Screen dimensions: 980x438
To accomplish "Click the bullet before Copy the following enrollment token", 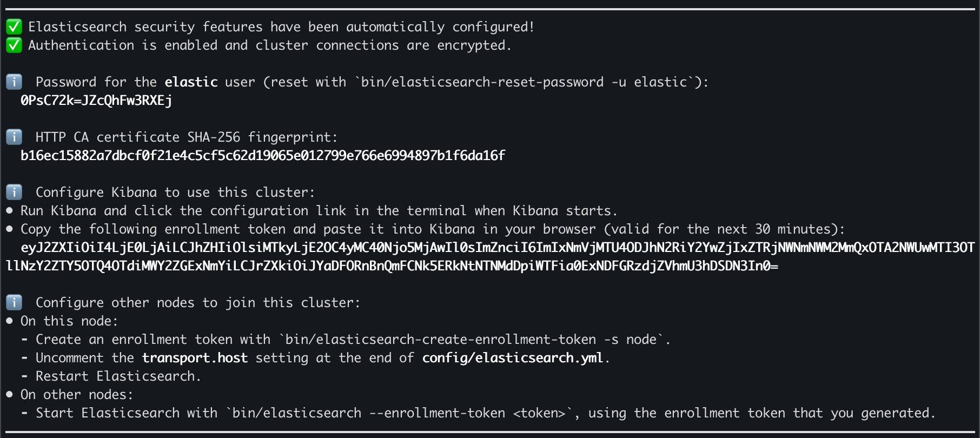I will pyautogui.click(x=9, y=229).
